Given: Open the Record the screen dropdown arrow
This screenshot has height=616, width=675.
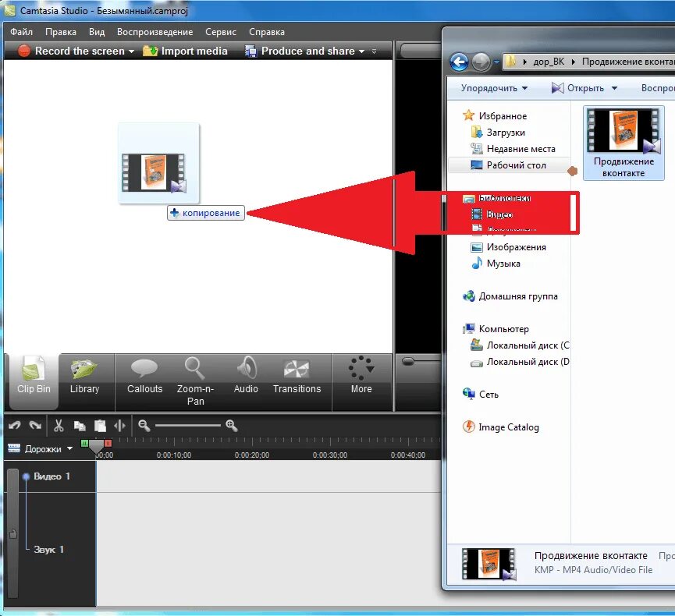Looking at the screenshot, I should 131,51.
